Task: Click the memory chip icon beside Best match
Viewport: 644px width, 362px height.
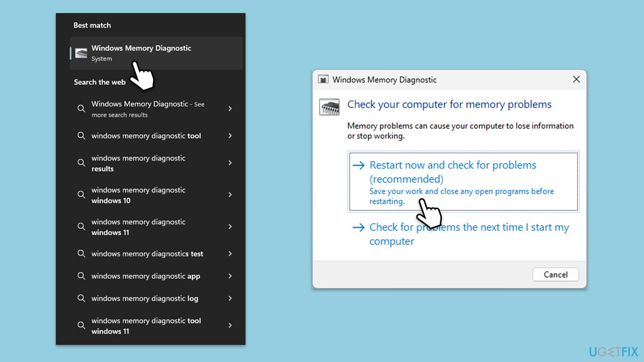Action: 81,53
